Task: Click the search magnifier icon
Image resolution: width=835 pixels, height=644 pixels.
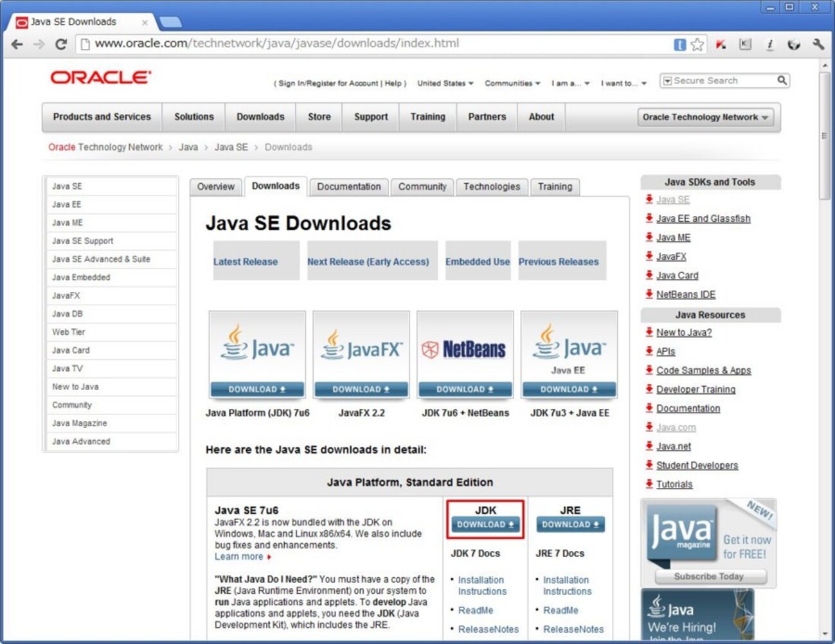Action: [782, 80]
